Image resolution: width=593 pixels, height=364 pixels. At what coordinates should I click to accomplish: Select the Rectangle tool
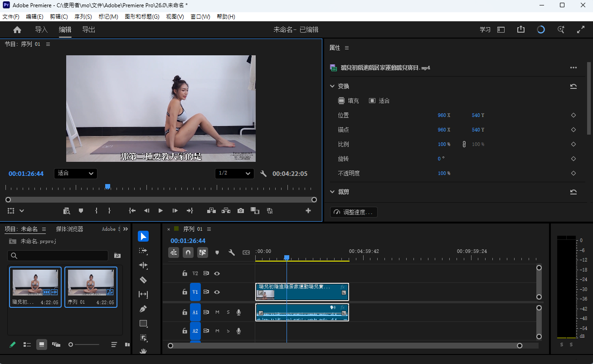pos(143,323)
